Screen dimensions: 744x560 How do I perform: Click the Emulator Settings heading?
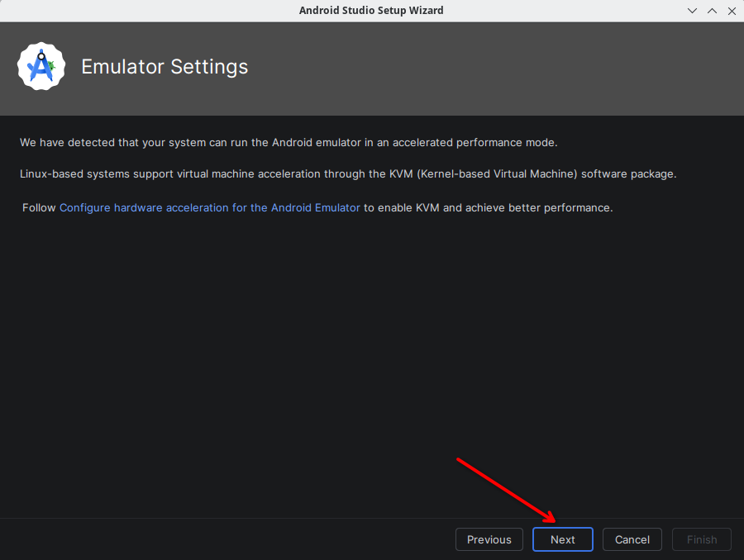(x=165, y=67)
